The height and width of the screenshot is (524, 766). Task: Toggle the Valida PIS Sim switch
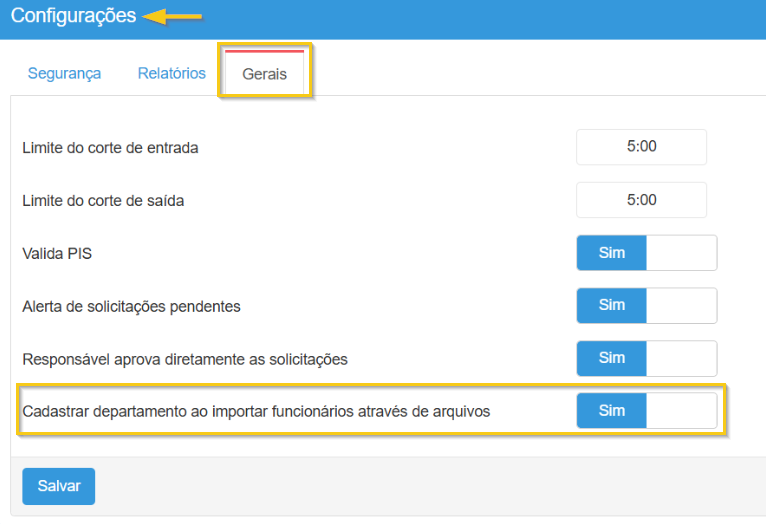point(612,253)
